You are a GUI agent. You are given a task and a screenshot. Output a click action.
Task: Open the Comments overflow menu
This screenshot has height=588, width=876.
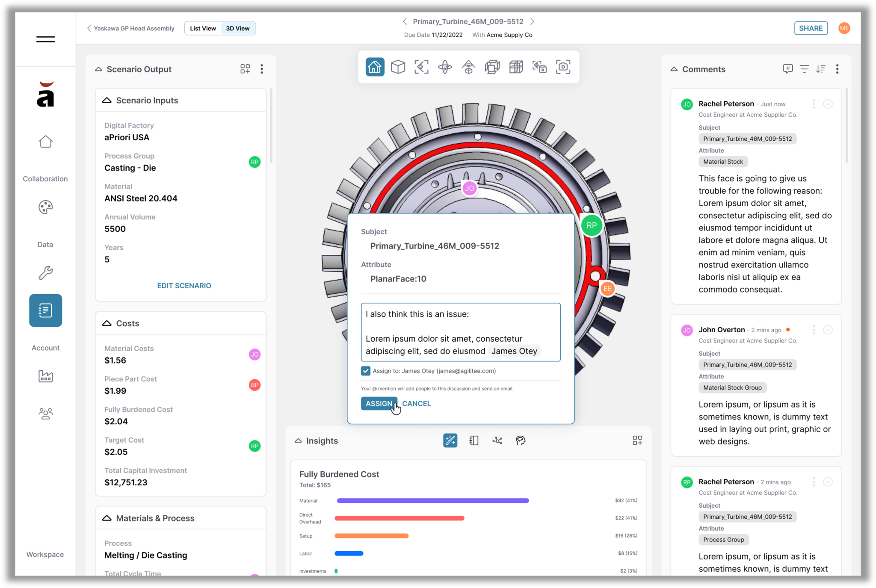[x=838, y=69]
